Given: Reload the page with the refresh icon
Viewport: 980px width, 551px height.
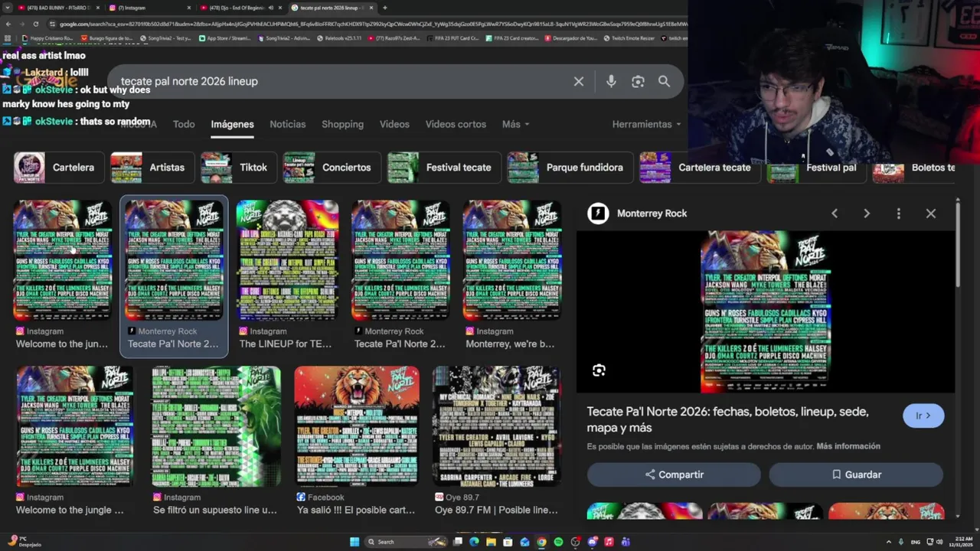Looking at the screenshot, I should tap(35, 24).
